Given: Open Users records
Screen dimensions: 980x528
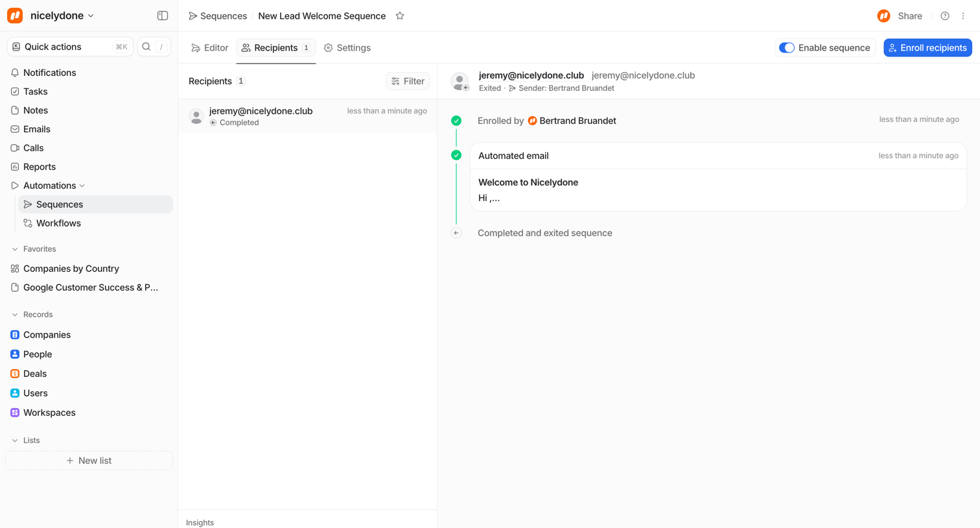Looking at the screenshot, I should click(x=89, y=393).
